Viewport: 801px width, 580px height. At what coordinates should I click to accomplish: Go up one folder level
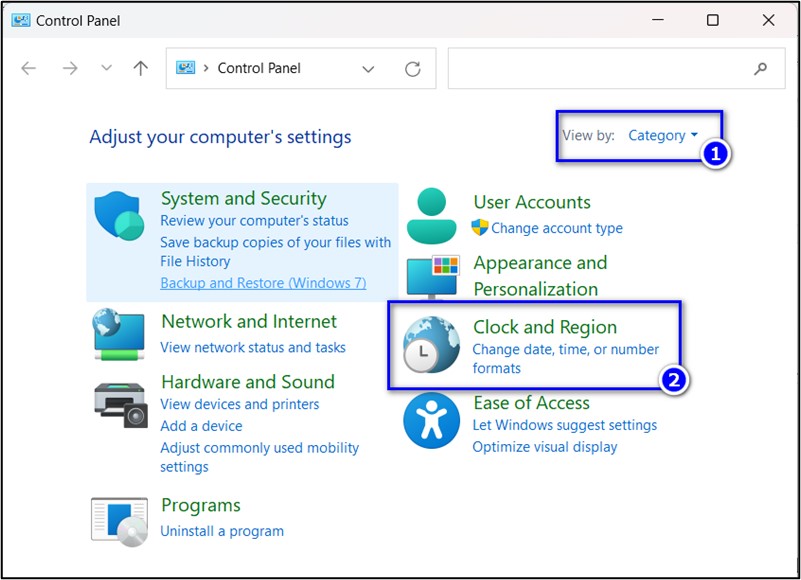(141, 69)
